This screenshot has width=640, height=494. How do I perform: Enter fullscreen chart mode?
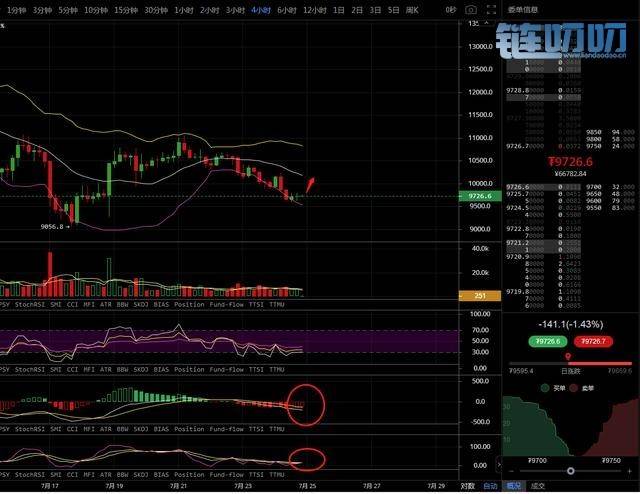coord(491,10)
